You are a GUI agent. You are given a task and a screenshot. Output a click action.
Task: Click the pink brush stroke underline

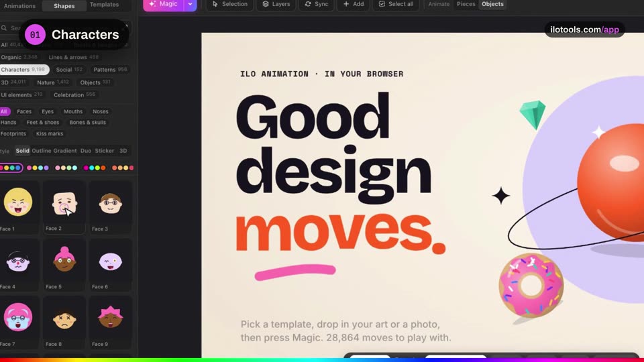295,272
